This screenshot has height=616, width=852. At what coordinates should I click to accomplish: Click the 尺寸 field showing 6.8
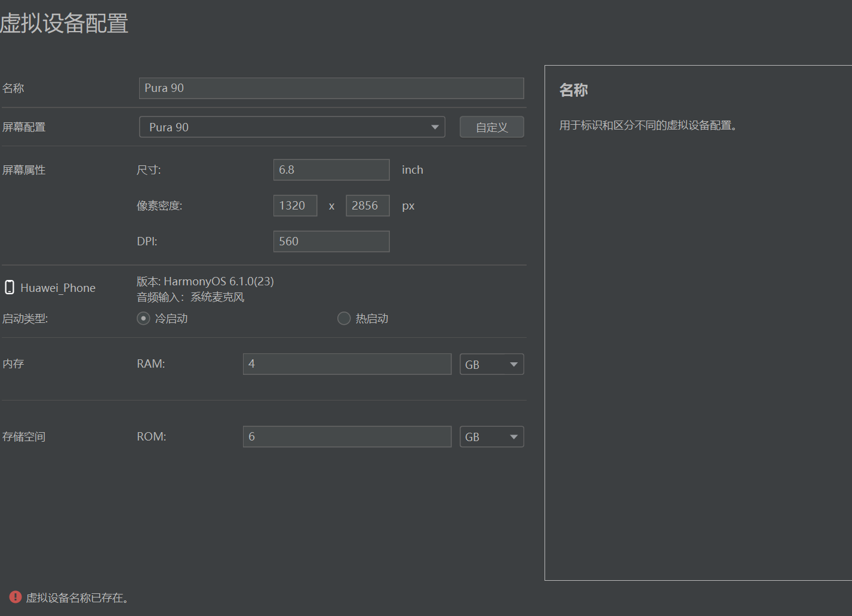331,170
